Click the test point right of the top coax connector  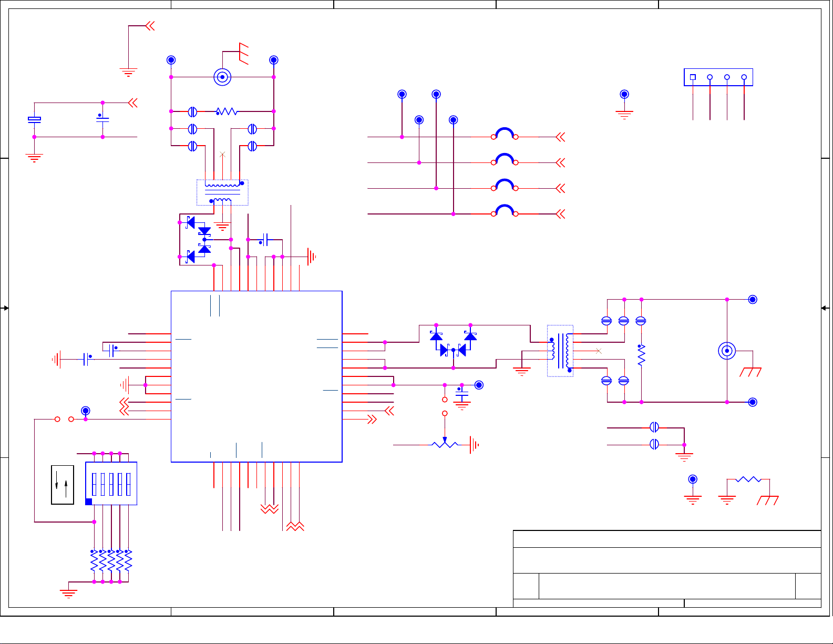pyautogui.click(x=273, y=60)
